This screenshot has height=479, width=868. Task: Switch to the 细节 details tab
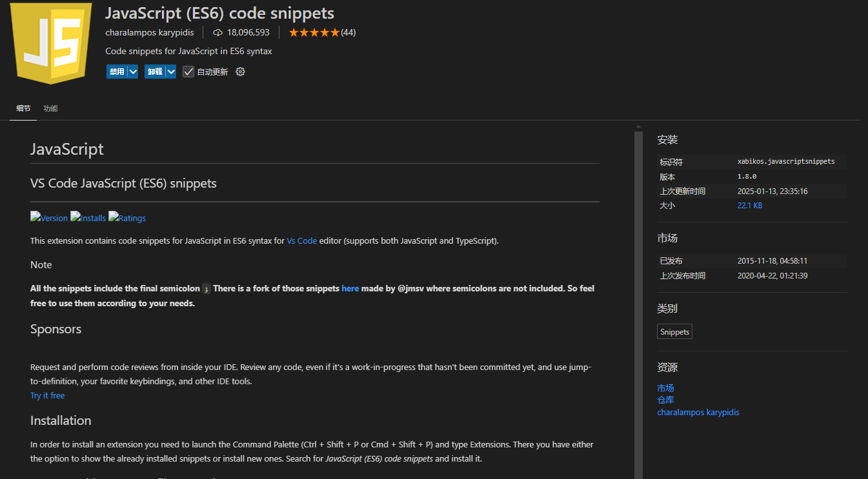coord(23,108)
